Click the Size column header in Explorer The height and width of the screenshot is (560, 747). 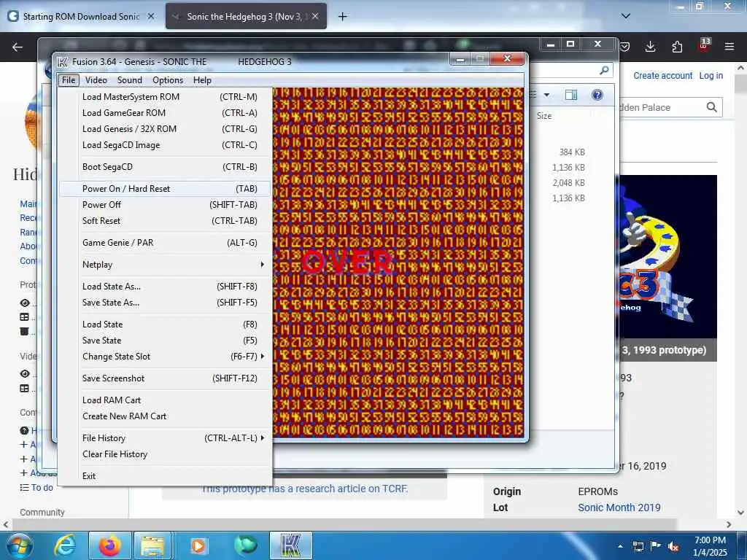point(544,116)
